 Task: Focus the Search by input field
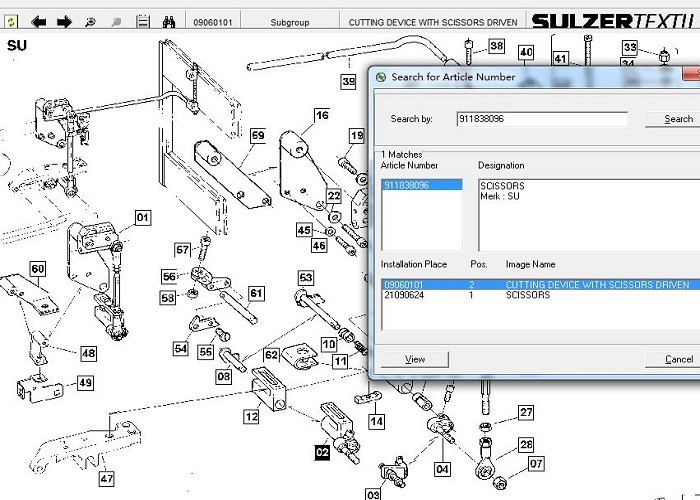(542, 119)
